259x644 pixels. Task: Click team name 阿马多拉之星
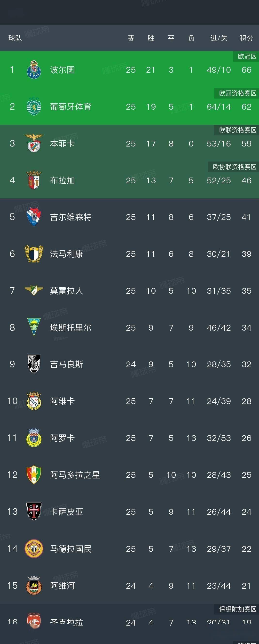click(x=75, y=475)
